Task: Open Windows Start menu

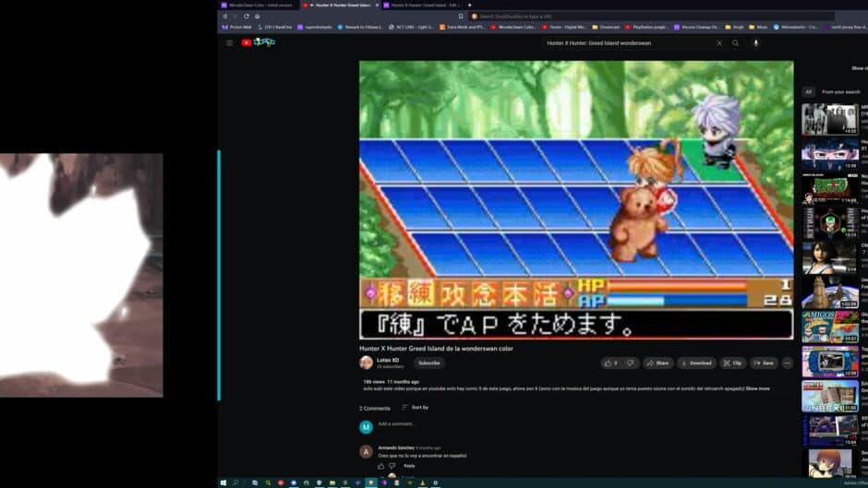Action: pyautogui.click(x=223, y=482)
